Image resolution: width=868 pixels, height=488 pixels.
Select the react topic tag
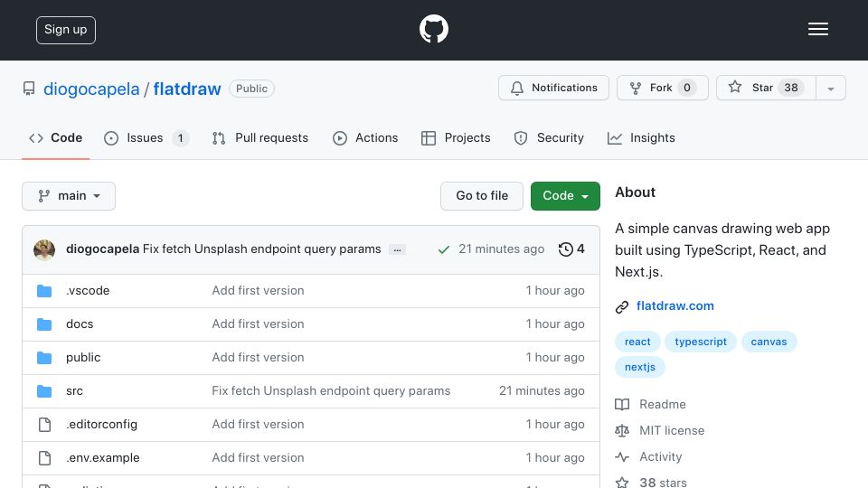coord(637,342)
